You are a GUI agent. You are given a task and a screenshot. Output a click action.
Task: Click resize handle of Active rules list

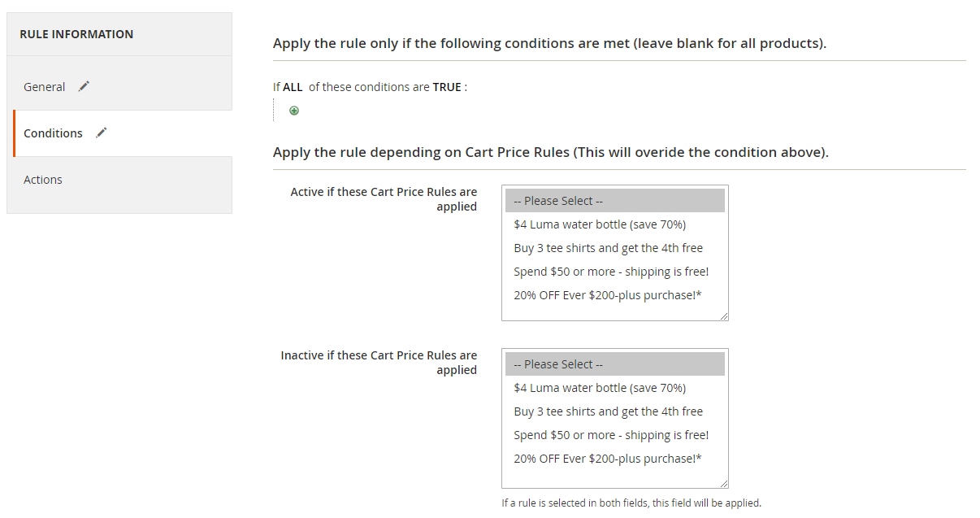724,316
